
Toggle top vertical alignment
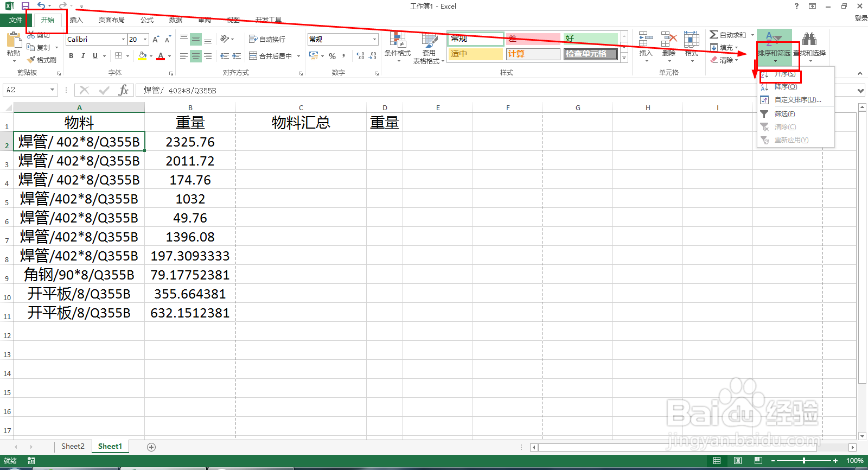pos(184,39)
